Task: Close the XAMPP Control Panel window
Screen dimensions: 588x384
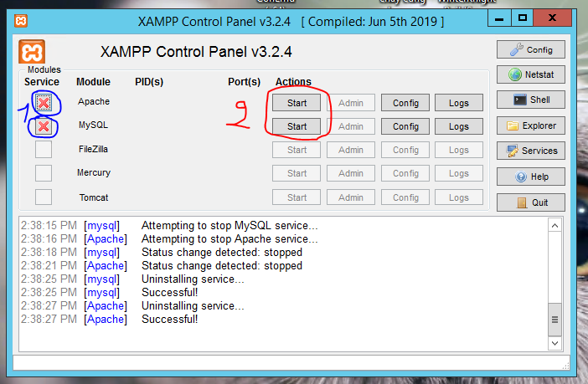Action: click(x=552, y=18)
